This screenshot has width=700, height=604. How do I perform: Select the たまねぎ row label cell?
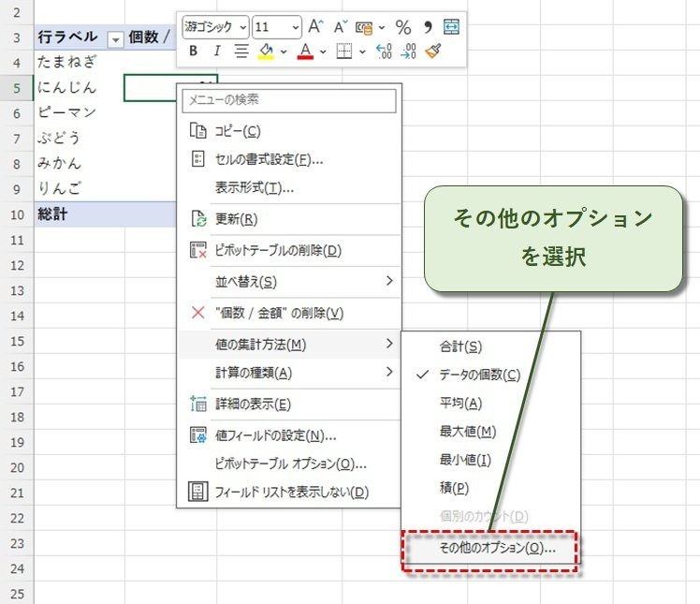(x=79, y=62)
